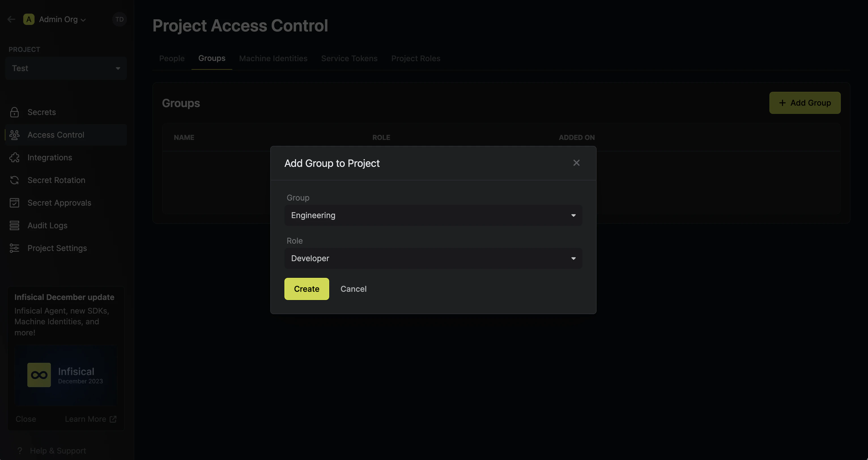
Task: Click the Infisical December 2023 thumbnail
Action: pyautogui.click(x=66, y=375)
